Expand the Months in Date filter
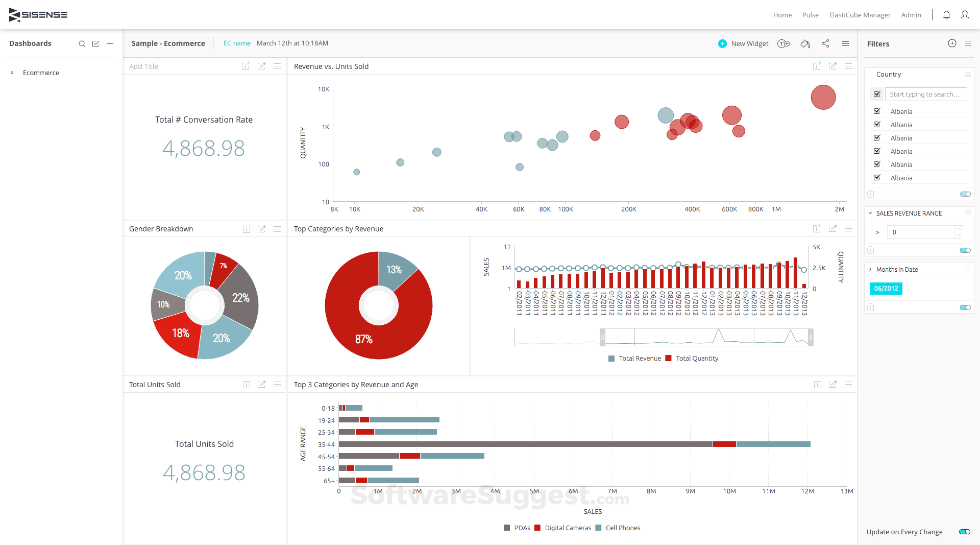 coord(870,269)
